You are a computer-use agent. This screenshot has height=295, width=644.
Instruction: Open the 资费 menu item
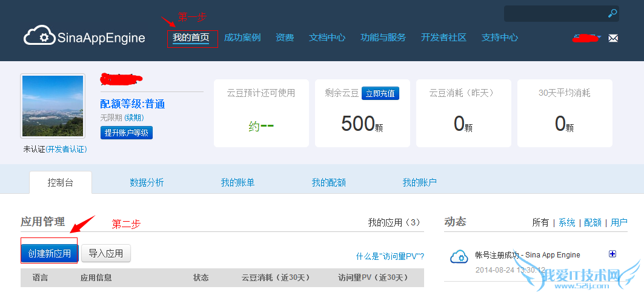(285, 38)
